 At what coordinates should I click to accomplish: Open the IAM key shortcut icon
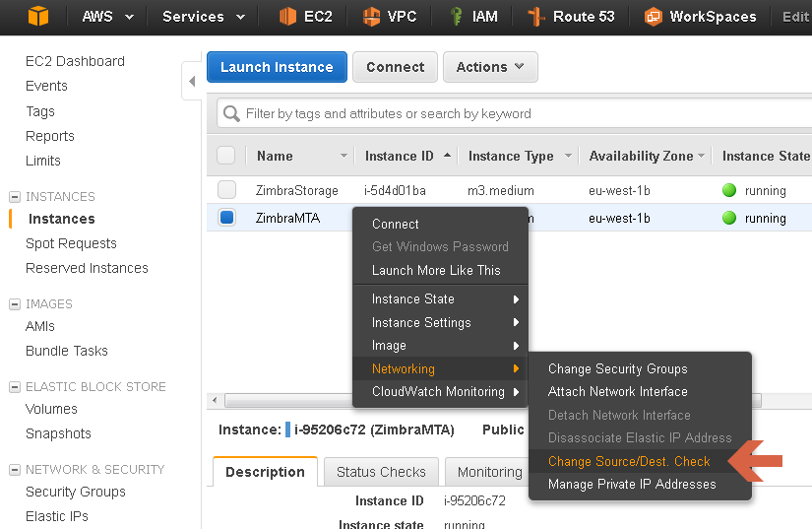[x=457, y=17]
